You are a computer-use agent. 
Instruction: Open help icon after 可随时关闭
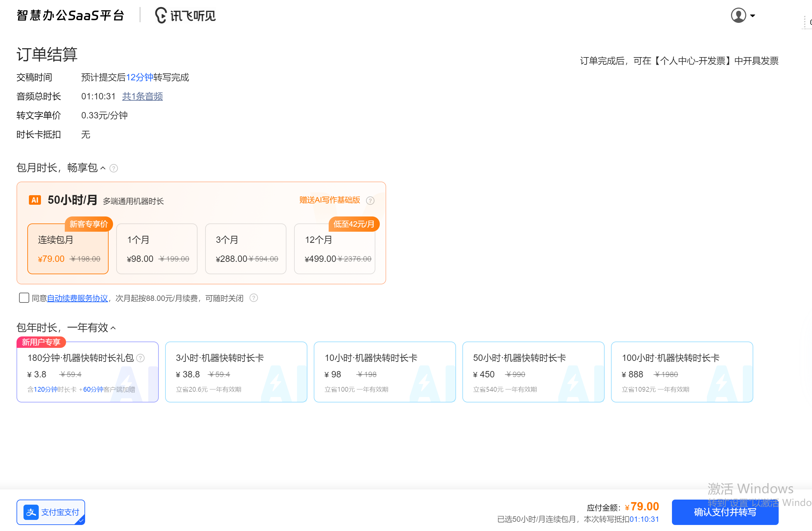click(253, 298)
